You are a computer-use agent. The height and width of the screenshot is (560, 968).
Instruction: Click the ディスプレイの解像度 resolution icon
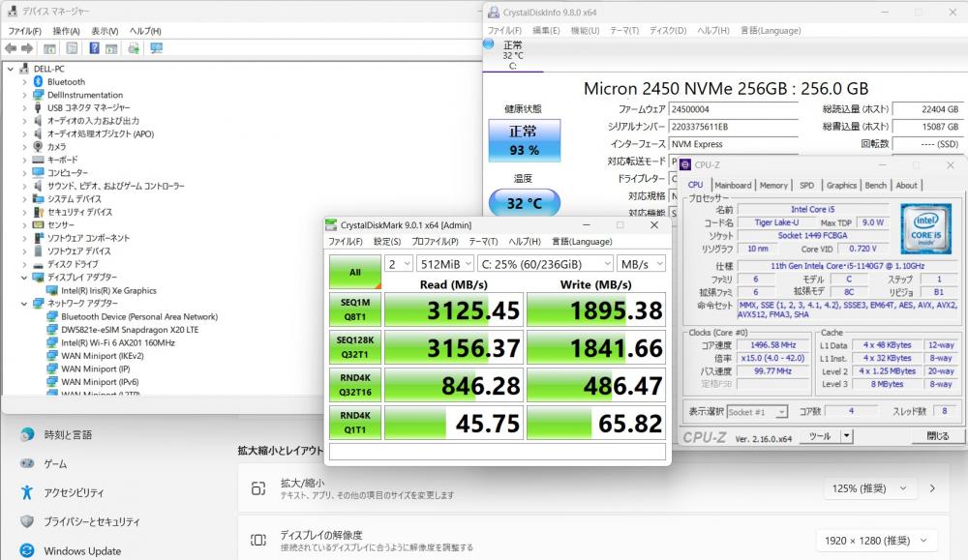[258, 541]
